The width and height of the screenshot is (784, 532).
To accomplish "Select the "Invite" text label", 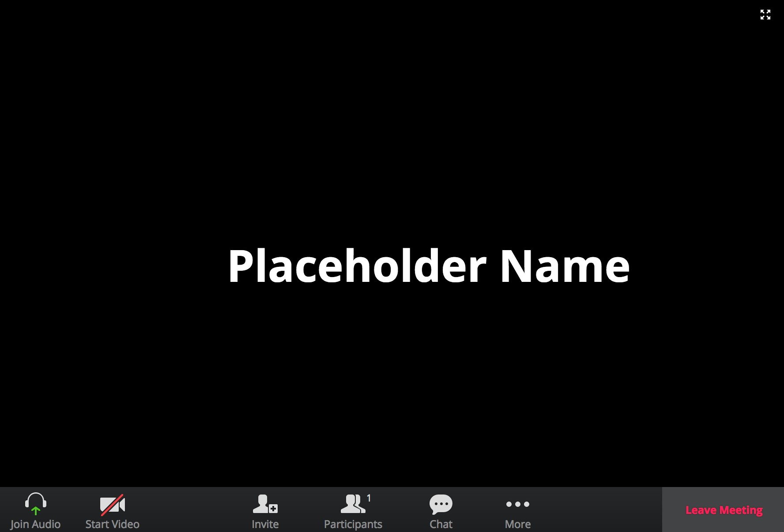I will (x=265, y=524).
